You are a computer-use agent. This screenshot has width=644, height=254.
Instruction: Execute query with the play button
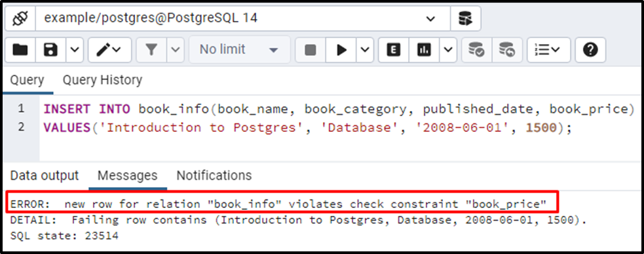tap(341, 51)
